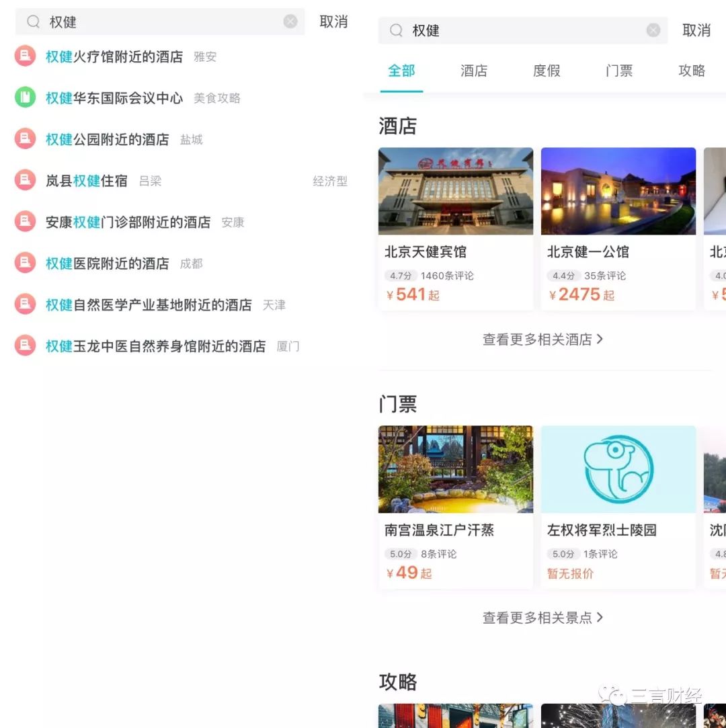Click hotel icon beside 岚县权健住宿

point(25,180)
